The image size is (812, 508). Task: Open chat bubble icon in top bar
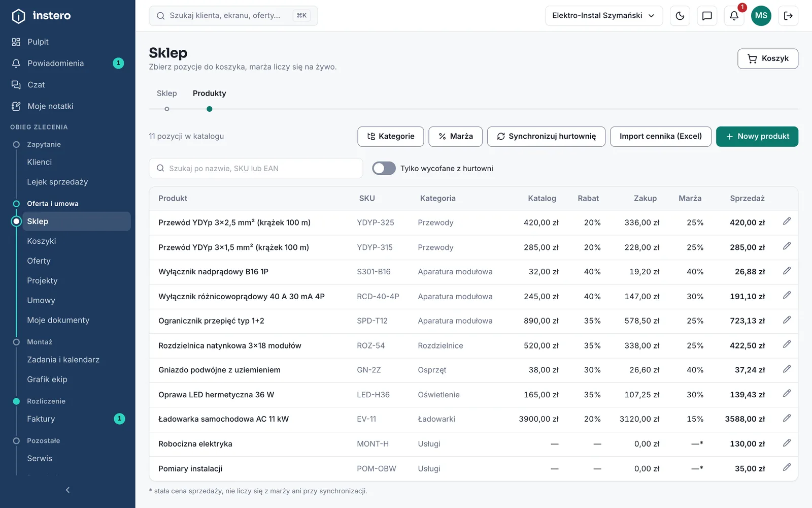pyautogui.click(x=707, y=16)
